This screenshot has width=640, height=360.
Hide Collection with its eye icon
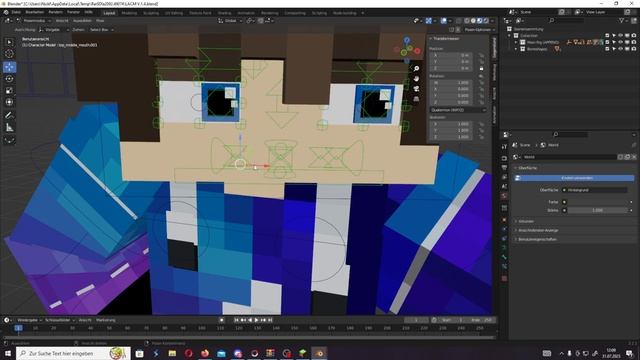pyautogui.click(x=620, y=36)
